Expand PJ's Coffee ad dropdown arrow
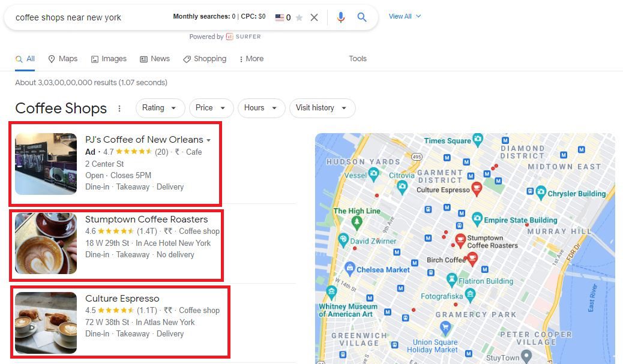The width and height of the screenshot is (623, 364). (209, 140)
